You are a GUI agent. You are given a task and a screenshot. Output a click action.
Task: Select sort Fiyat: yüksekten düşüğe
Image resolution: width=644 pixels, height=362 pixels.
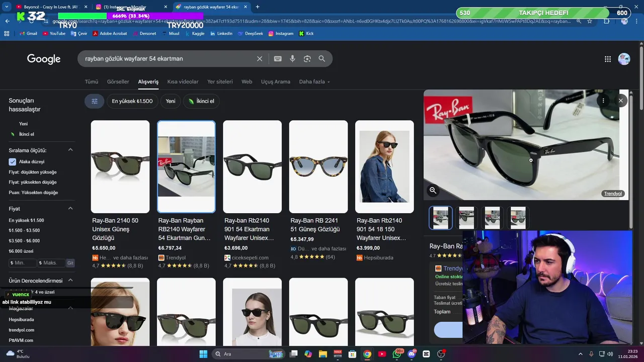coord(33,182)
